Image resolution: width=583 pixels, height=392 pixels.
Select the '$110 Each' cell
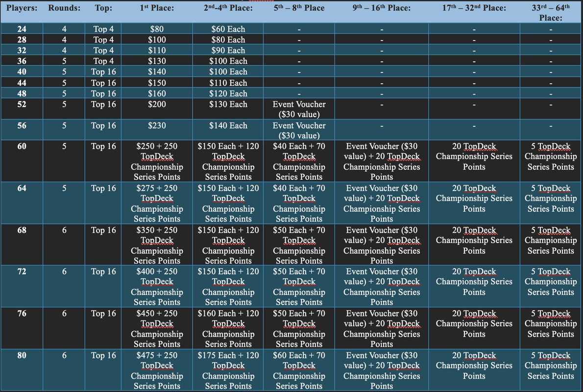pos(228,83)
